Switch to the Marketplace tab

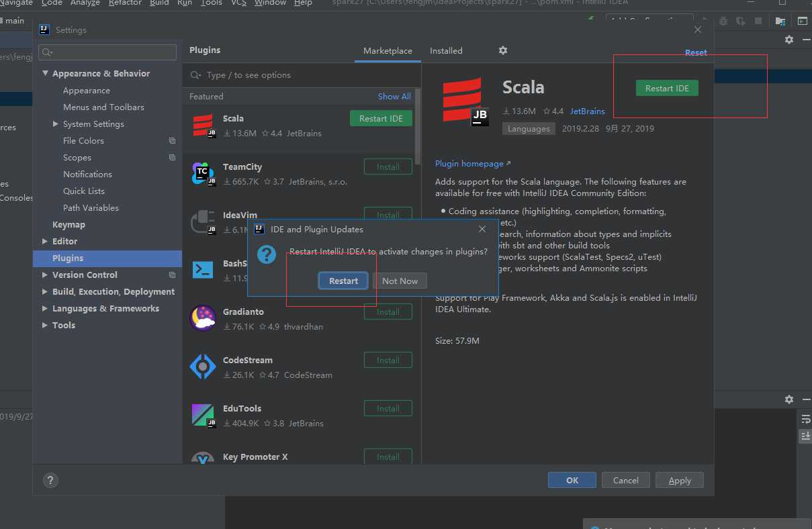[x=388, y=51]
